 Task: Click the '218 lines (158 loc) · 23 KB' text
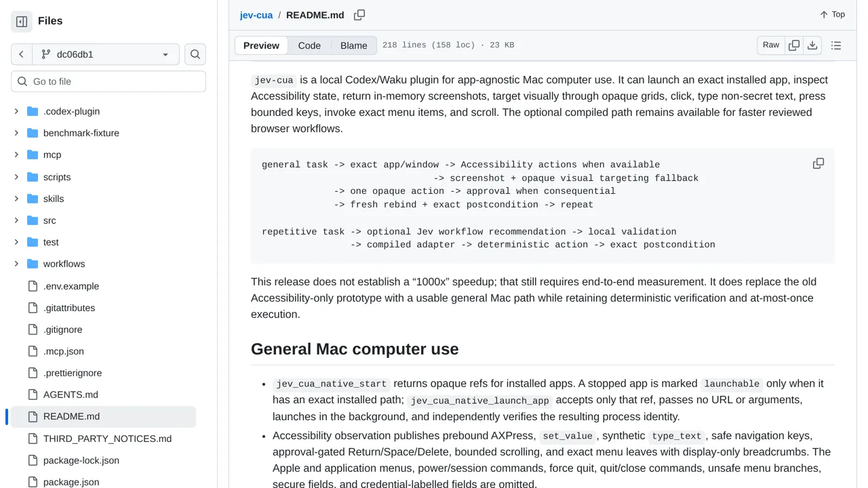(448, 45)
